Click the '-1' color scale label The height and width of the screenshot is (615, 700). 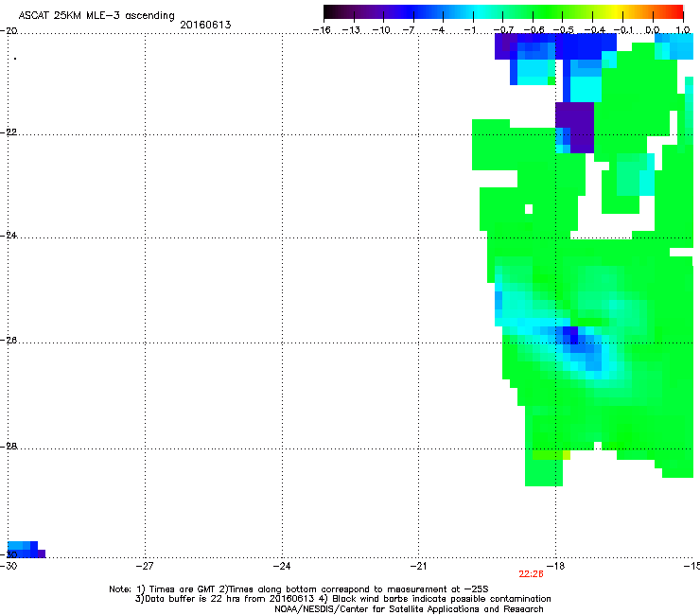[469, 30]
